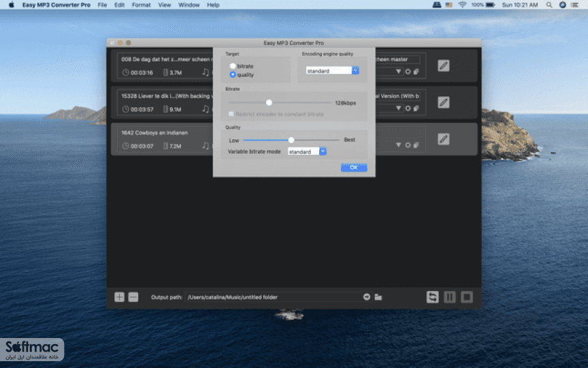
Task: Toggle Restrict encoder to constant bitrate checkbox
Action: (231, 114)
